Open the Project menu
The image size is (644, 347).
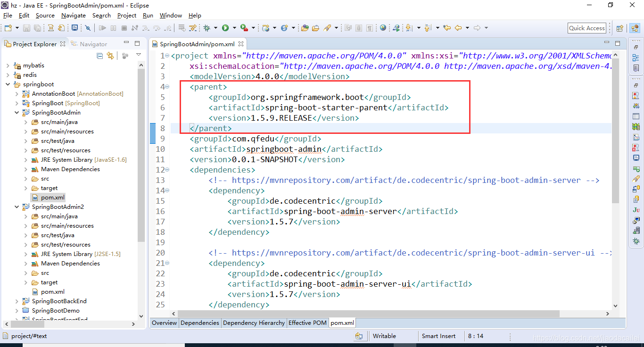coord(127,16)
